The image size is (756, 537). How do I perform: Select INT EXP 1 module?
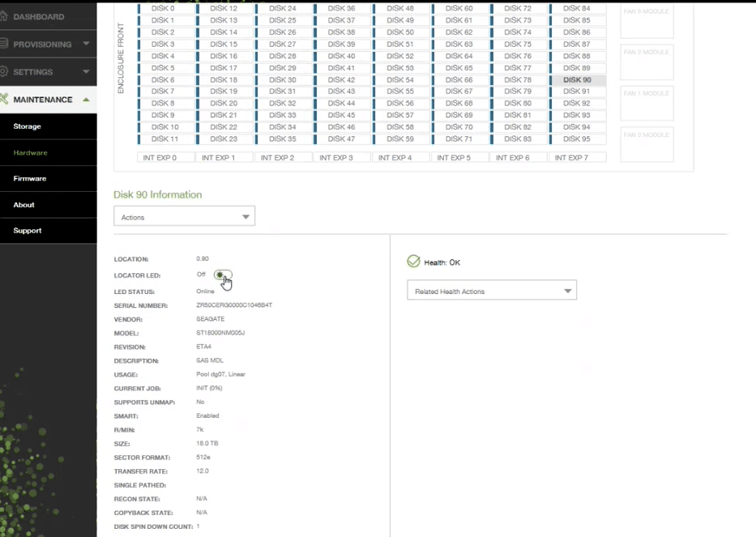(x=224, y=158)
